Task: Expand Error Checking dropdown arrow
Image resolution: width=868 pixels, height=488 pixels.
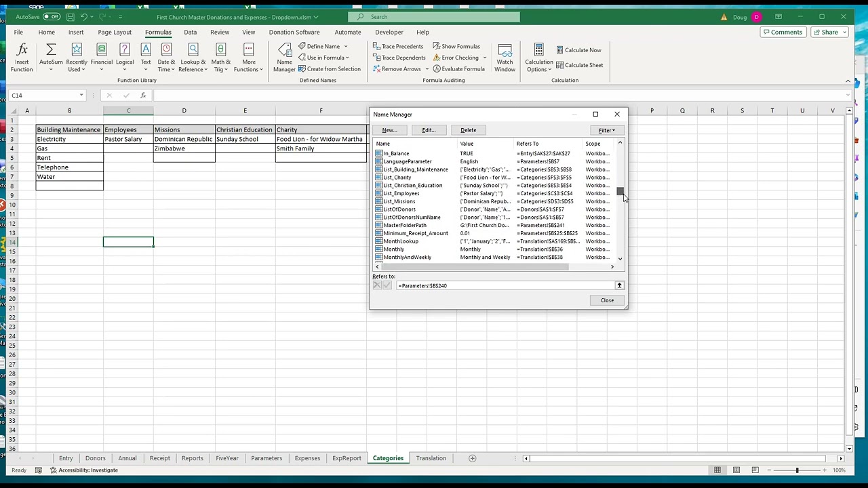Action: coord(484,58)
